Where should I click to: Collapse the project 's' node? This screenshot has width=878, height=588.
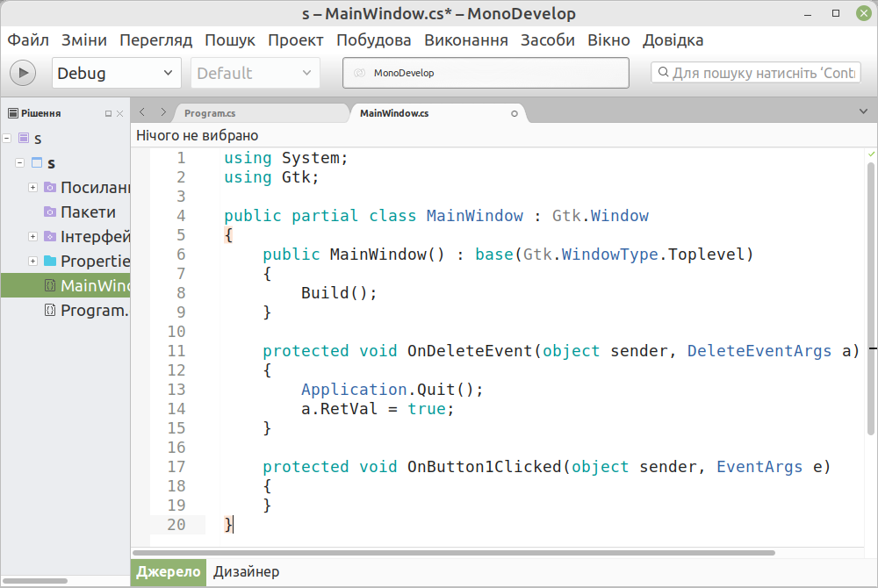(19, 162)
